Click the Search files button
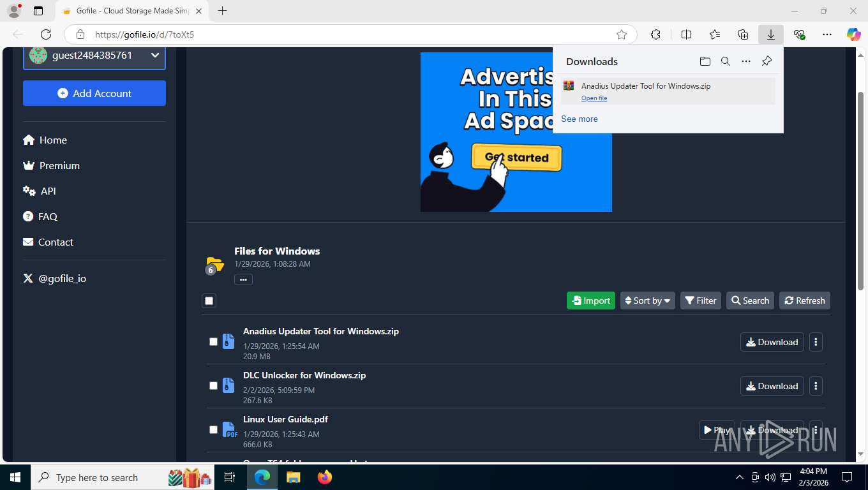The width and height of the screenshot is (868, 490). click(751, 301)
